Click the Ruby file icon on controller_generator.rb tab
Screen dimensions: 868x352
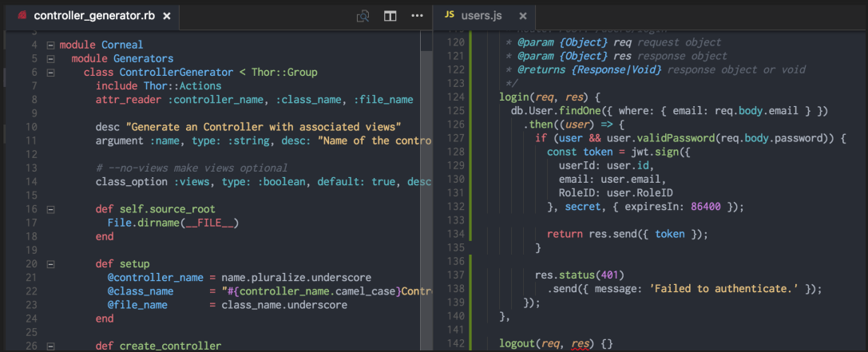pos(22,15)
